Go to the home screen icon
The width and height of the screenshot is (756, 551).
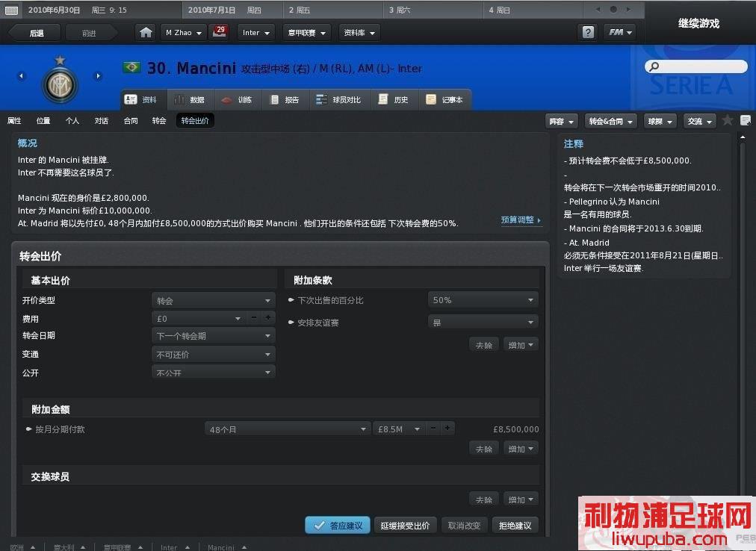click(x=146, y=32)
